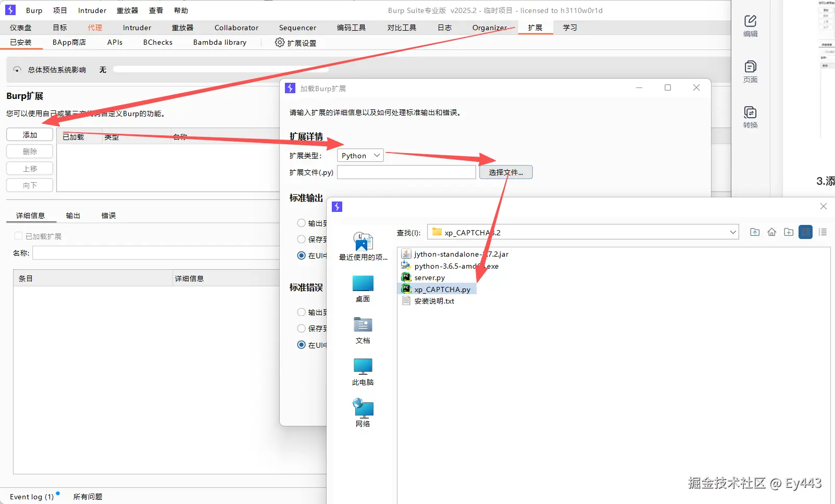Show the 错误 tab in extension details
Image resolution: width=835 pixels, height=504 pixels.
click(108, 216)
